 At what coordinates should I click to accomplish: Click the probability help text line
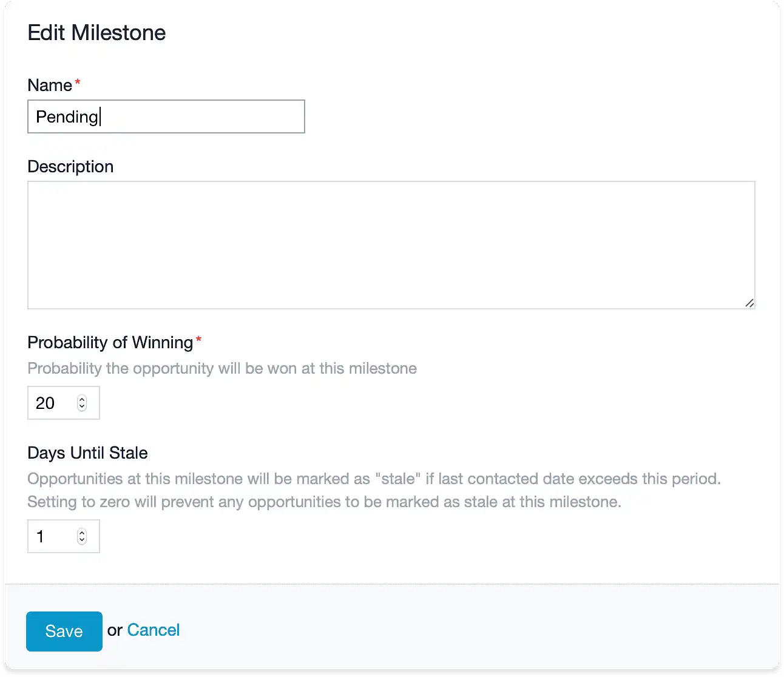(x=222, y=369)
